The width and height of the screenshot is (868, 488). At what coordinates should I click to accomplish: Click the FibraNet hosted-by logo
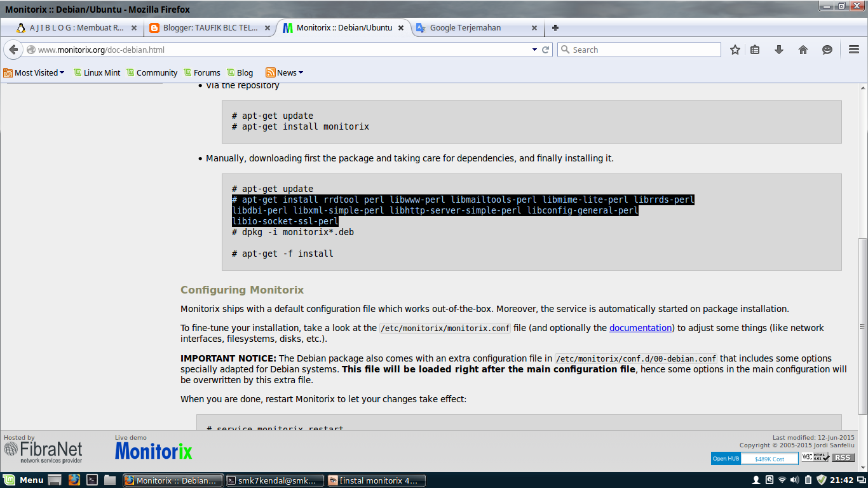tap(43, 452)
